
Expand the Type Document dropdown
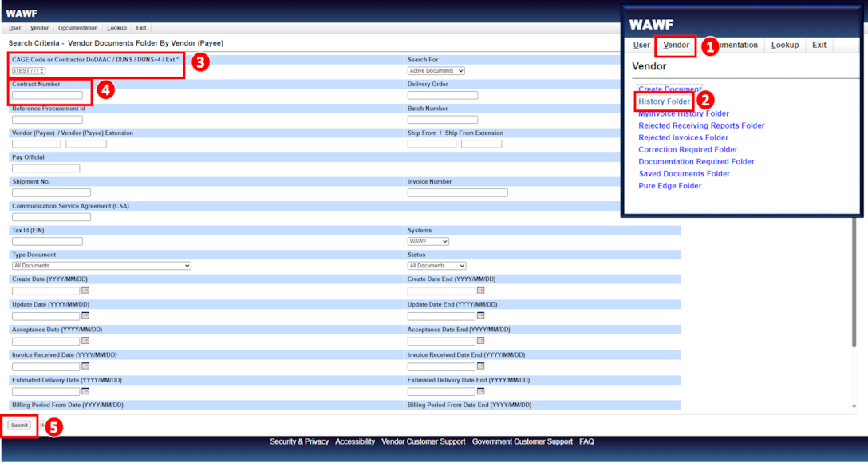(x=102, y=266)
